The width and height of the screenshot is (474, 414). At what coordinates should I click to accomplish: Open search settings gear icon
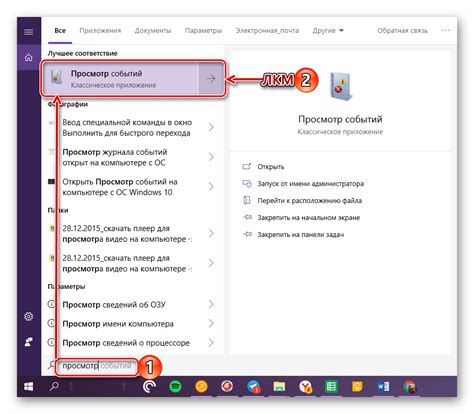coord(29,316)
